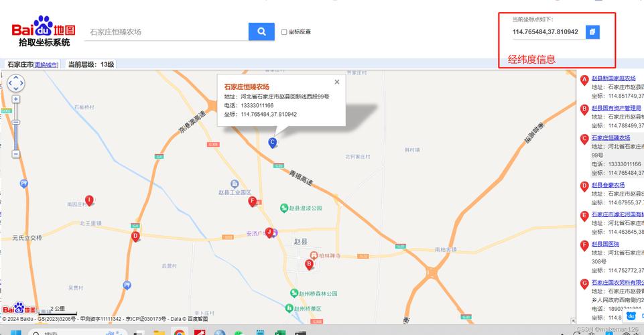
Task: Click result list marker G icon
Action: pos(584,284)
